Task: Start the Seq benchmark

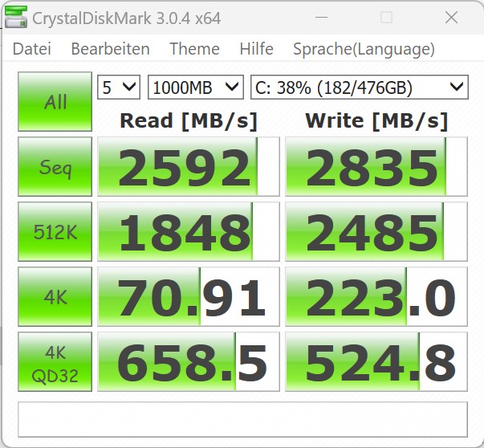Action: pyautogui.click(x=55, y=166)
